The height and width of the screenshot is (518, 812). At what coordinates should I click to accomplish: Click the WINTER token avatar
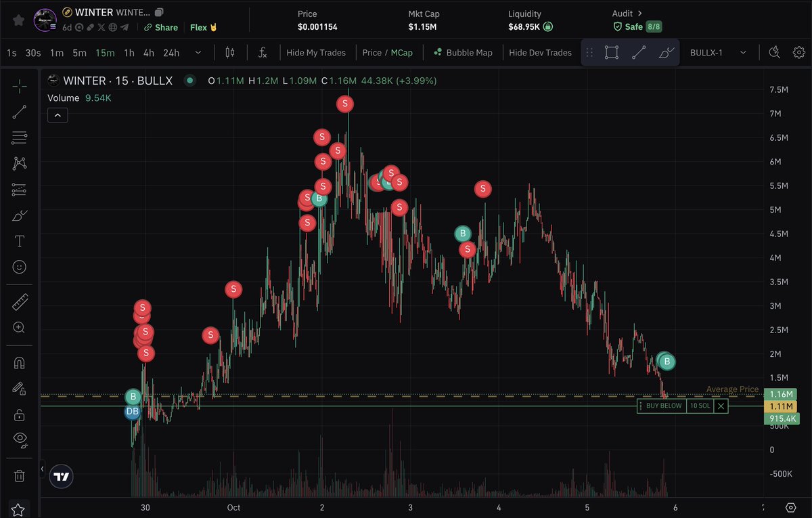[45, 19]
